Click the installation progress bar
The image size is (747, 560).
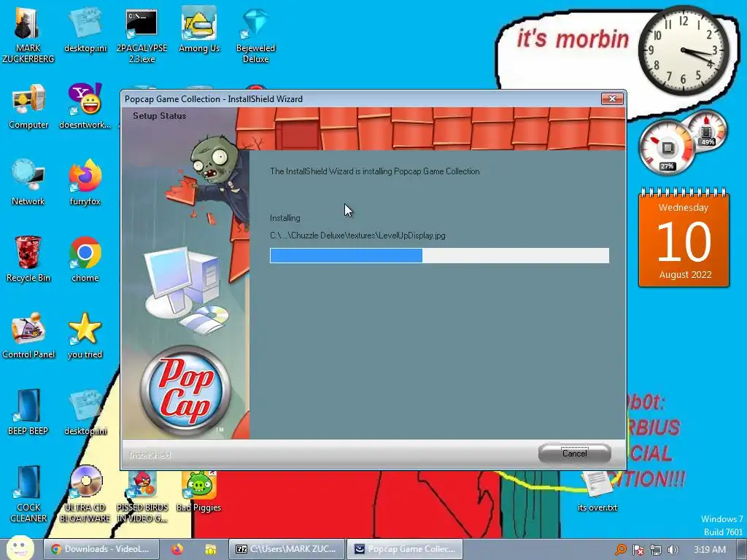tap(439, 255)
